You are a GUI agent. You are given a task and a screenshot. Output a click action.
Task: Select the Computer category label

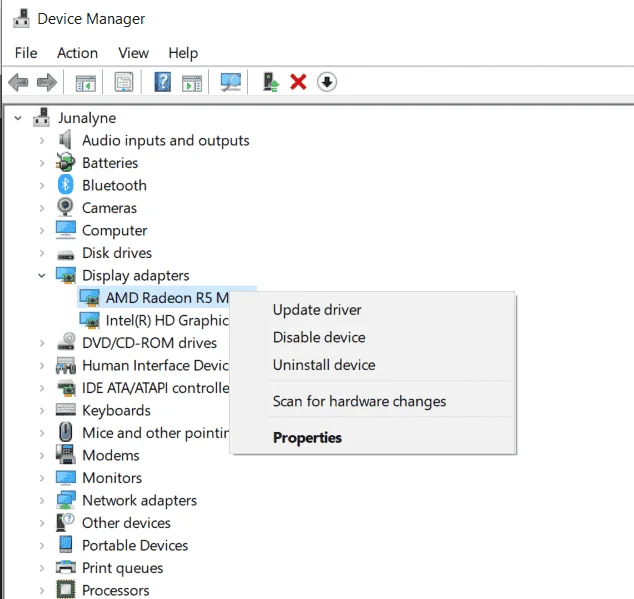tap(114, 231)
